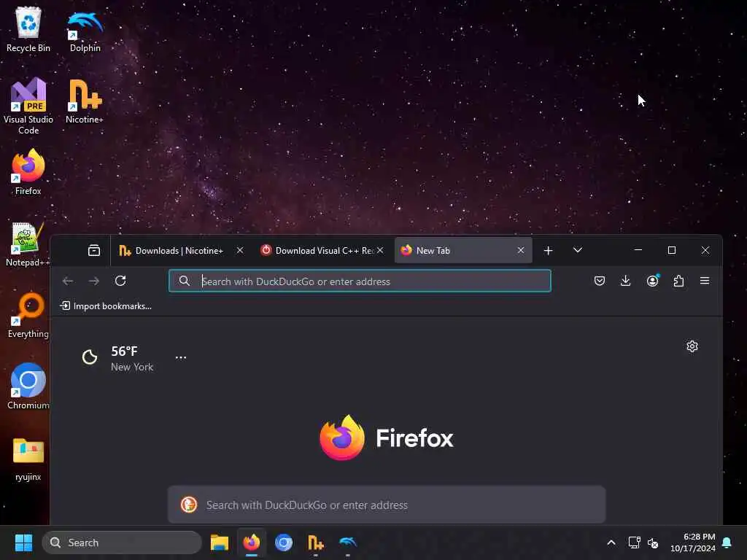
Task: Open the Windows Start menu
Action: pos(23,542)
